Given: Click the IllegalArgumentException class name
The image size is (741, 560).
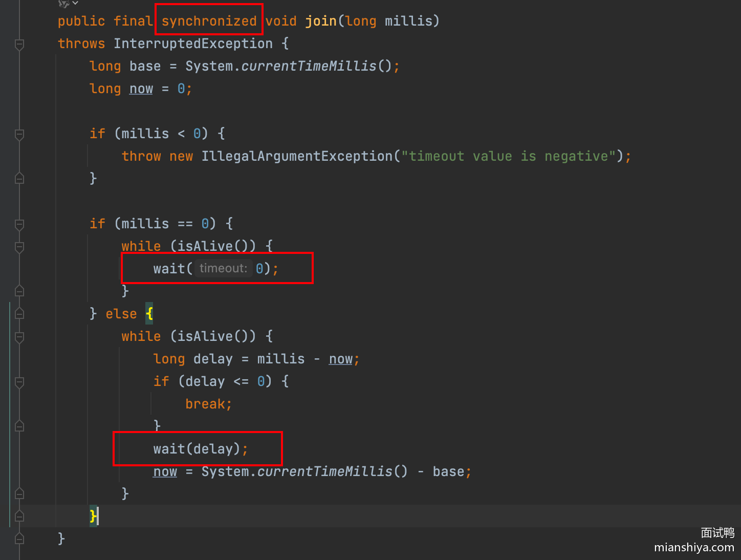Looking at the screenshot, I should point(297,156).
